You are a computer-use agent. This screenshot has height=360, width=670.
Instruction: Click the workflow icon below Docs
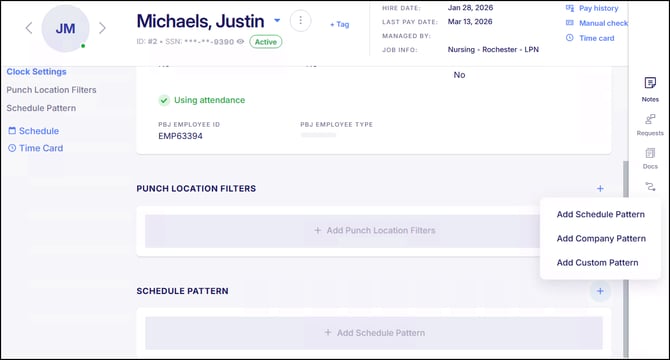pyautogui.click(x=650, y=187)
